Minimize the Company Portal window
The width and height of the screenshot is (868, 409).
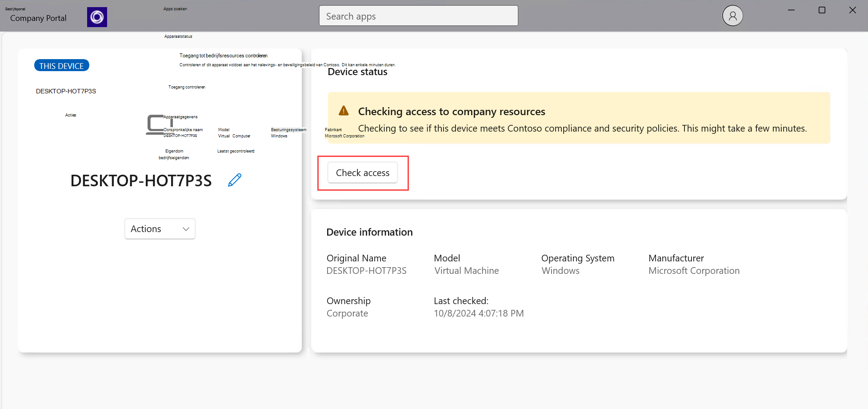[791, 10]
